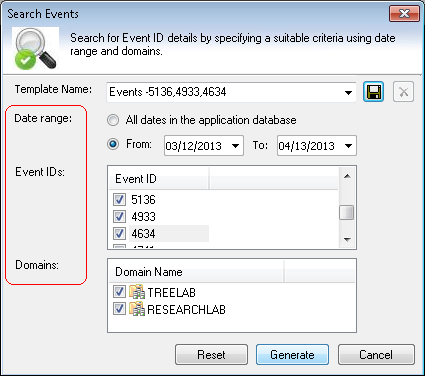
Task: Open the To date picker dropdown
Action: [x=348, y=146]
